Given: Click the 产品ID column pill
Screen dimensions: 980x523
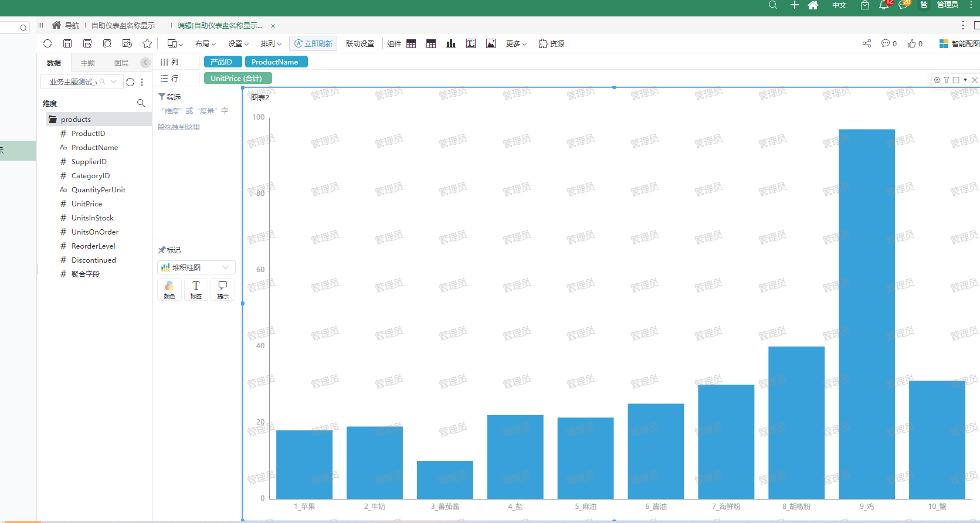Looking at the screenshot, I should click(x=223, y=62).
